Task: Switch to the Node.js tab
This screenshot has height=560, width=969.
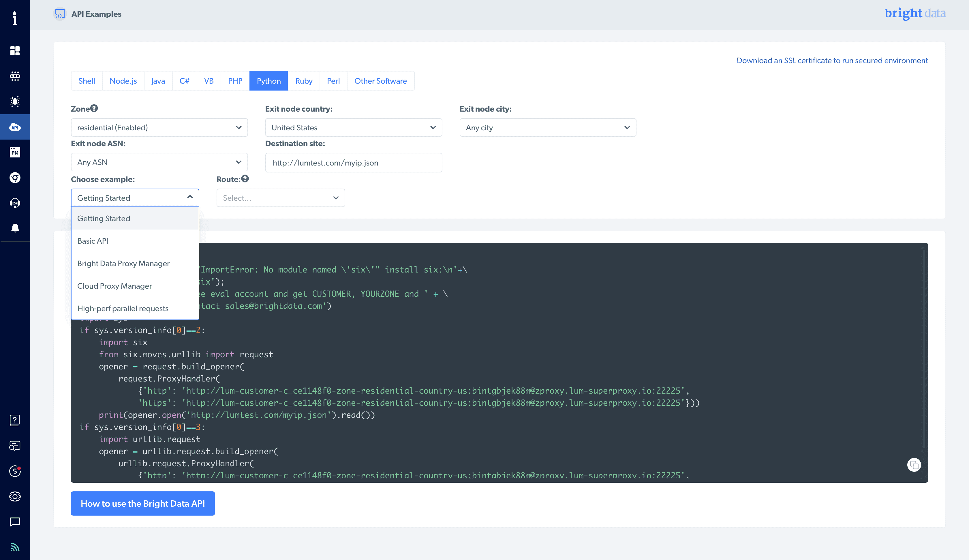Action: (123, 81)
